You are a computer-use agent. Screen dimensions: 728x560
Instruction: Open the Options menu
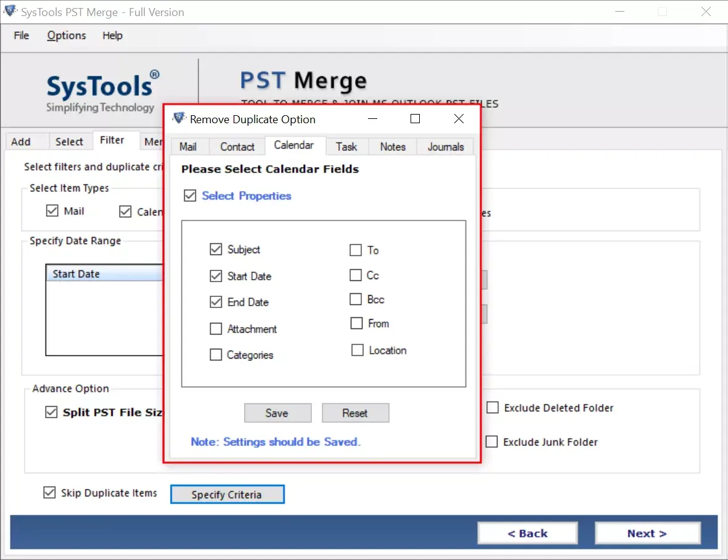pos(67,36)
